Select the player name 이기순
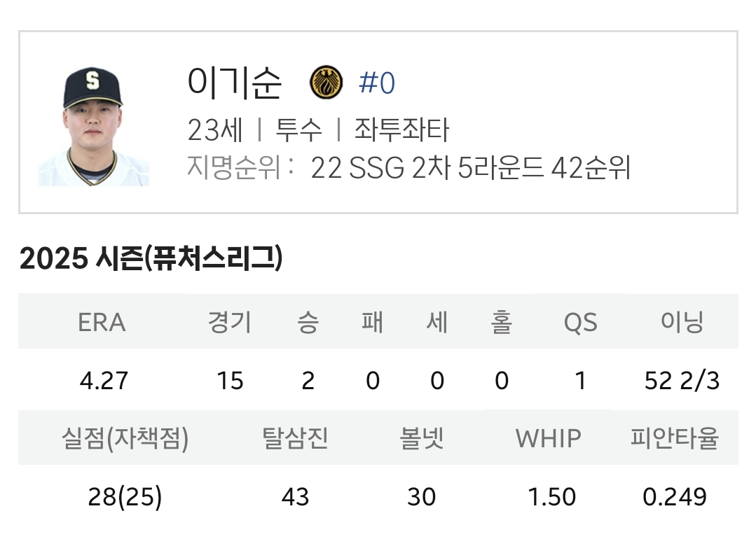This screenshot has width=756, height=539. (234, 83)
